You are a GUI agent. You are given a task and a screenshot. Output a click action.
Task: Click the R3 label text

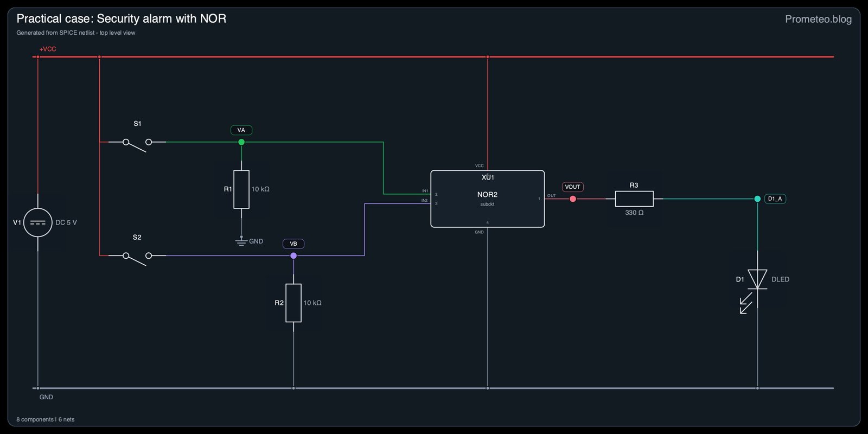click(x=634, y=186)
